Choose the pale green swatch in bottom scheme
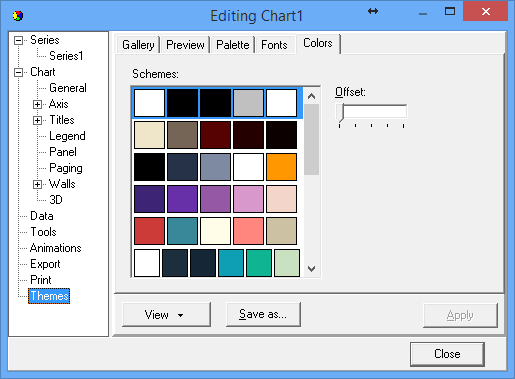The width and height of the screenshot is (515, 379). point(287,263)
